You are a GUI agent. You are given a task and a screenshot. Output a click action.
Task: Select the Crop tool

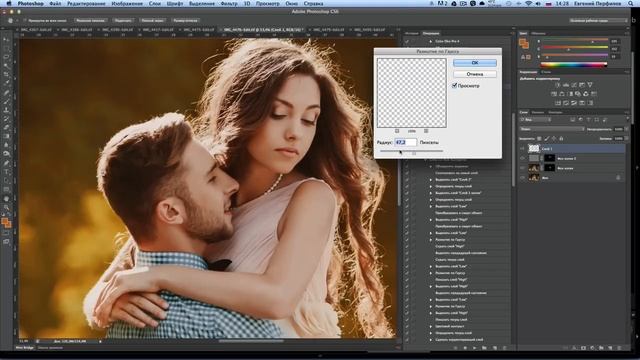click(x=6, y=74)
